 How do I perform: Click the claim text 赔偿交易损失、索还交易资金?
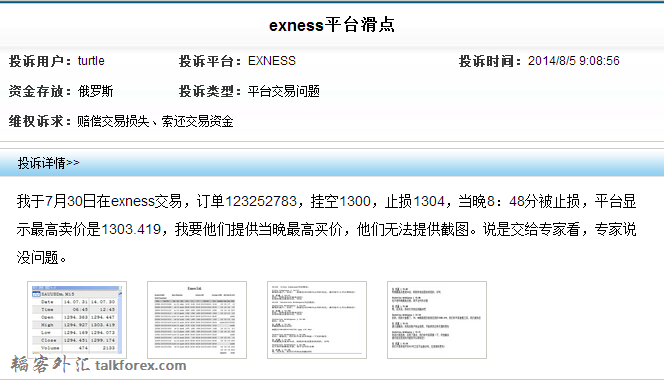pyautogui.click(x=155, y=122)
